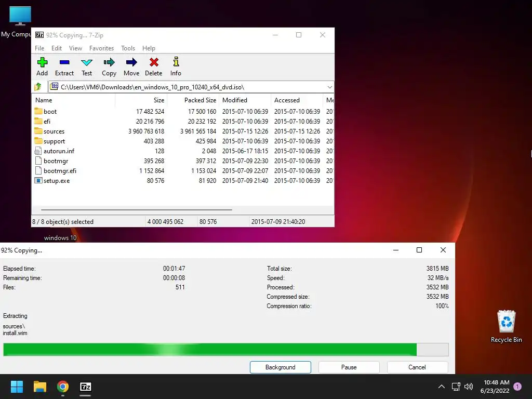Open the Favorites menu
This screenshot has width=532, height=399.
pos(101,48)
